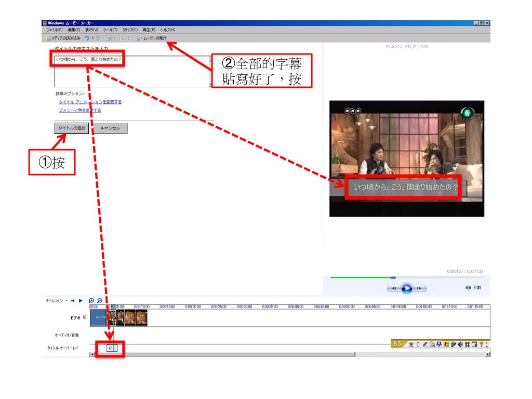Click the timeline horizontal scrollbar thumb

click(x=224, y=354)
